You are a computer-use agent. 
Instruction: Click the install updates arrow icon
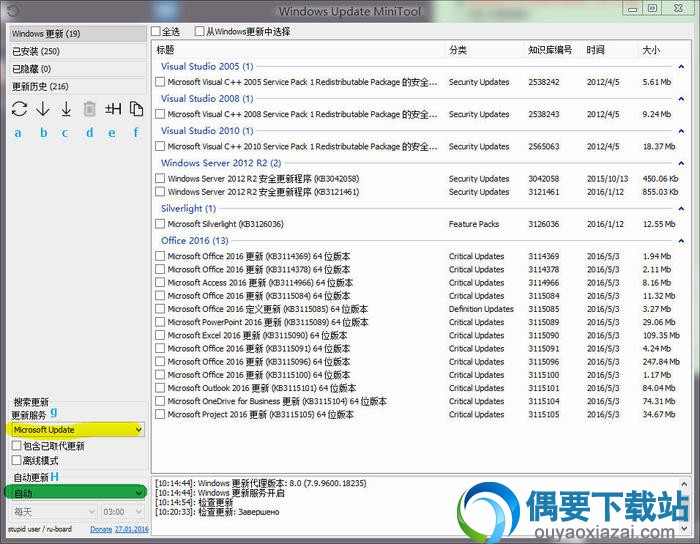point(66,109)
